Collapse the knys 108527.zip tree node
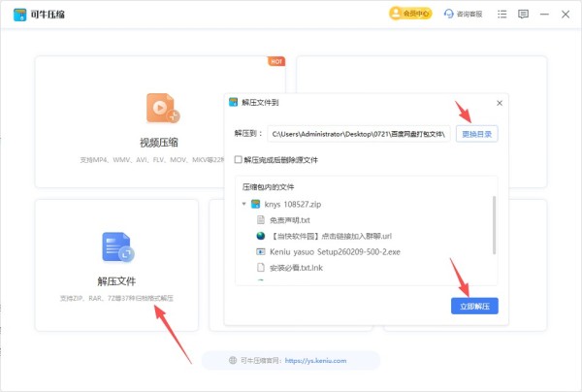The width and height of the screenshot is (582, 392). (x=243, y=204)
